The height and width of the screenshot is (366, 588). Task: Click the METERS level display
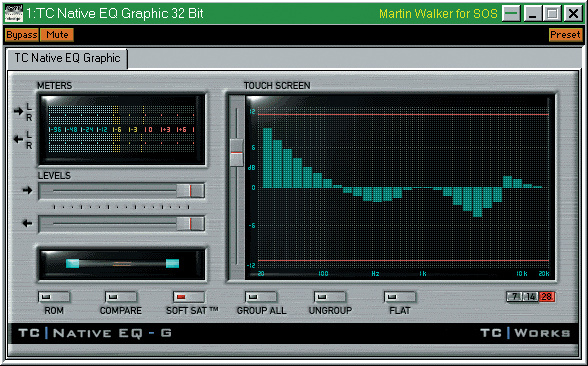(121, 129)
